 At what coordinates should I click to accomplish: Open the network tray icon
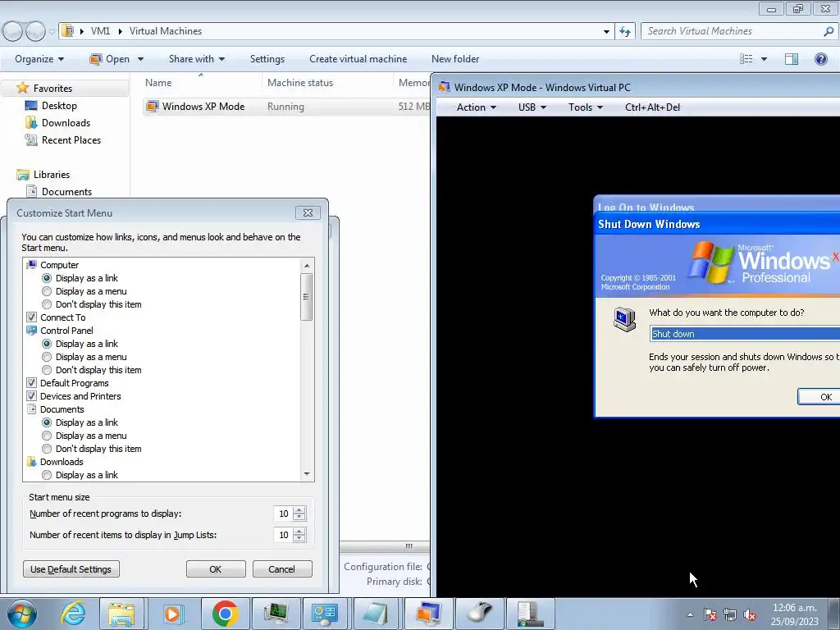click(729, 614)
